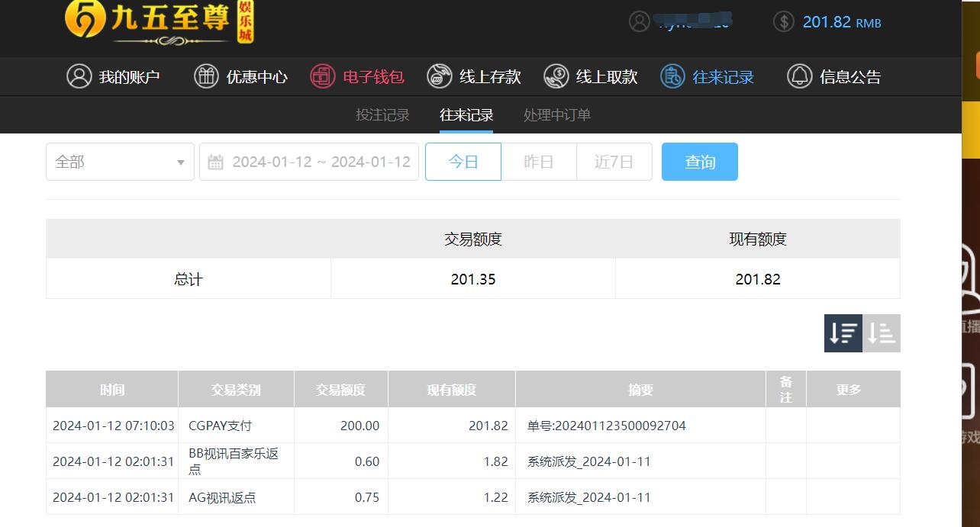
Task: Open 电子钱包 menu item
Action: point(357,76)
